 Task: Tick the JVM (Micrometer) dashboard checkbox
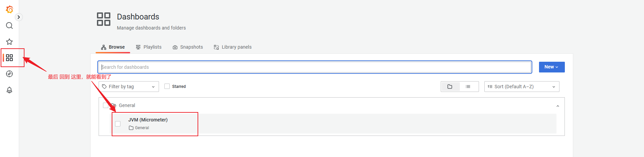point(118,124)
